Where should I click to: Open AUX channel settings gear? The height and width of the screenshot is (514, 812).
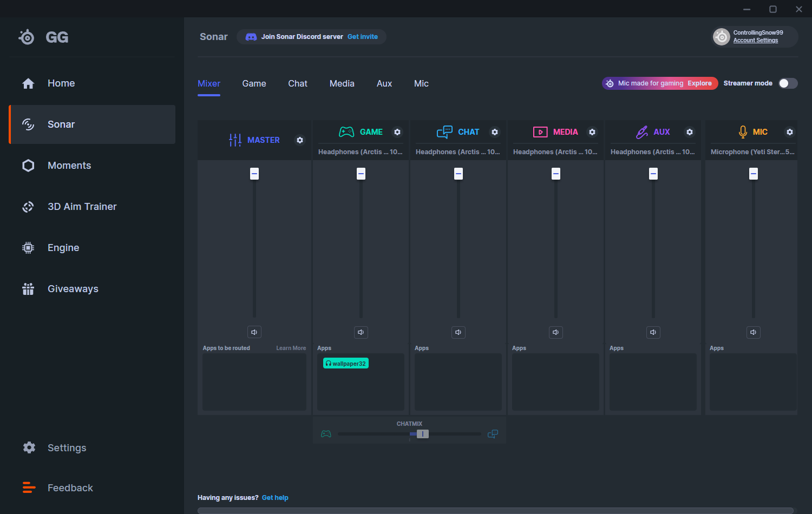(690, 132)
